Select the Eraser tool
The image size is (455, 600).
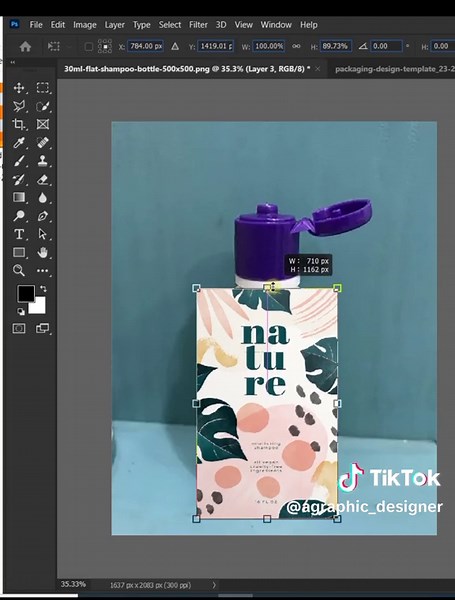tap(42, 179)
